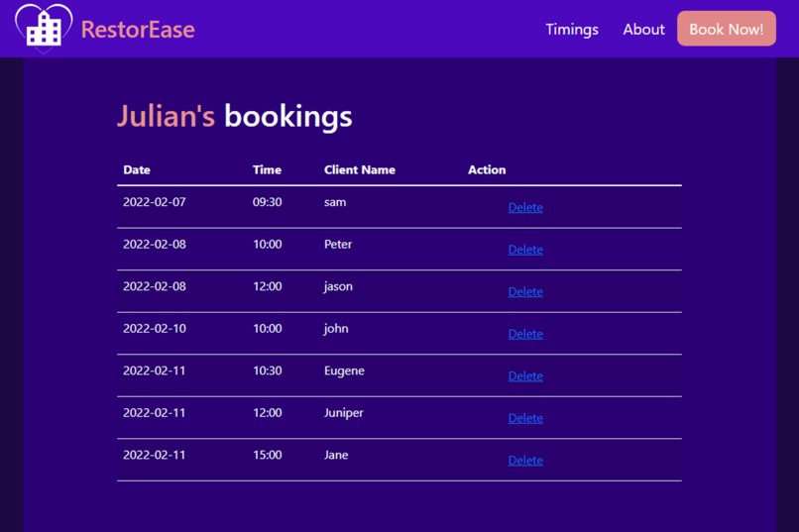
Task: Click the date in Juniper's row
Action: click(x=155, y=413)
